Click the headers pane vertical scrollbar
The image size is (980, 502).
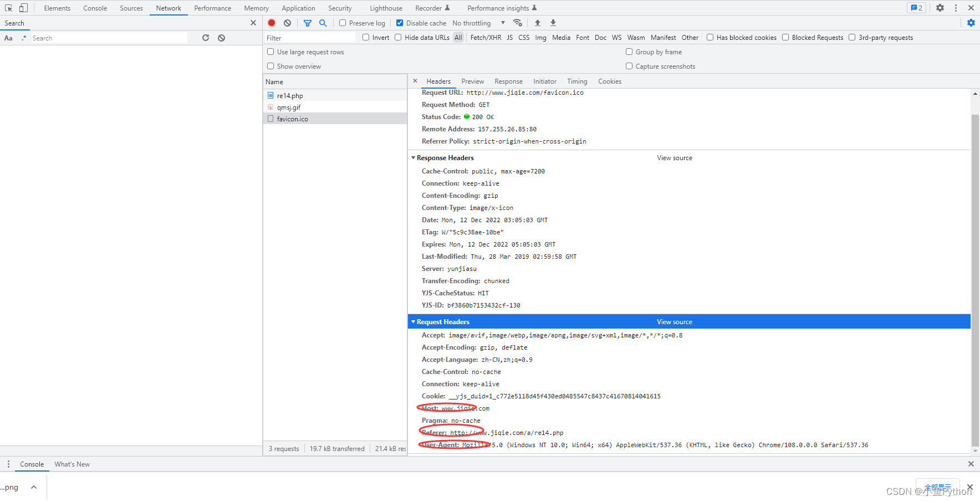coord(975,280)
